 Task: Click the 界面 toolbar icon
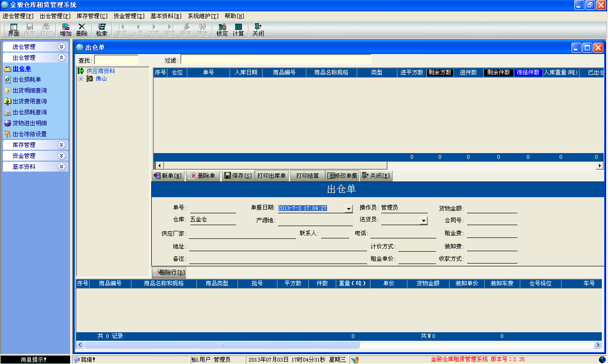tap(14, 30)
